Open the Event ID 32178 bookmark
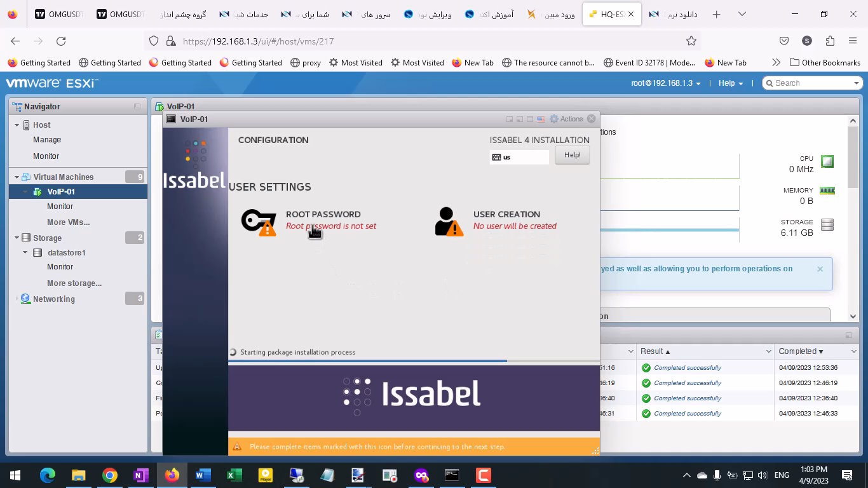868x488 pixels. coord(648,62)
